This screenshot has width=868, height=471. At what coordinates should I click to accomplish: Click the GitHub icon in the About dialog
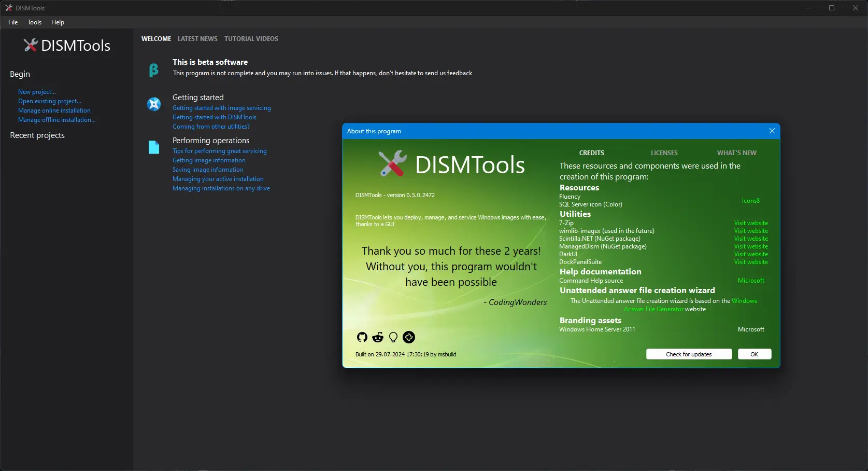[362, 337]
